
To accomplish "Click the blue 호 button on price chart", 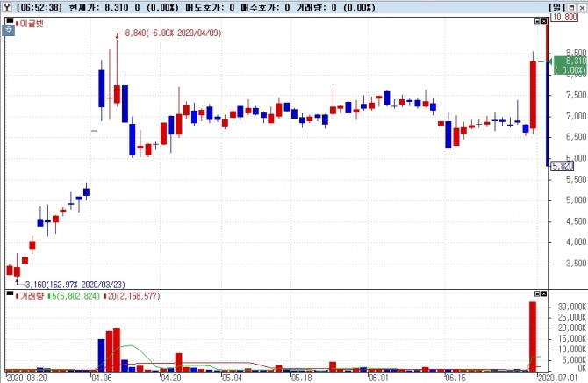I will pos(9,30).
